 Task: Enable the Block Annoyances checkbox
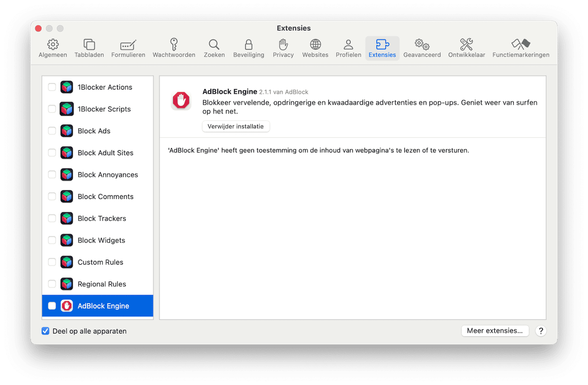pyautogui.click(x=52, y=175)
